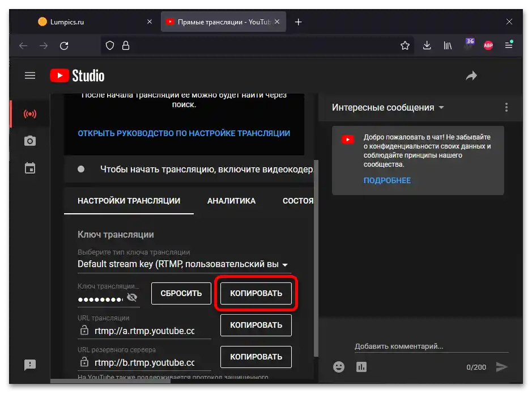Click the rtmp://a.rtmp.youtube.com URL field
Viewport: 532px width, 393px height.
point(145,331)
